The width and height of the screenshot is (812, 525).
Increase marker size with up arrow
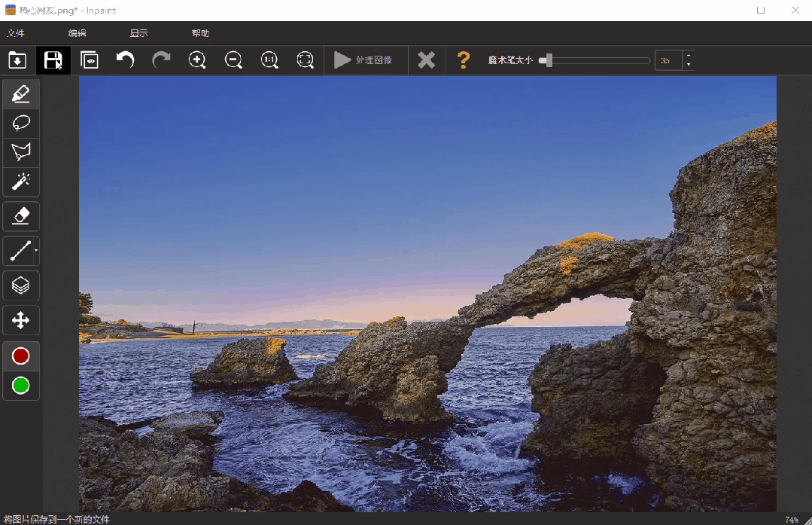688,56
